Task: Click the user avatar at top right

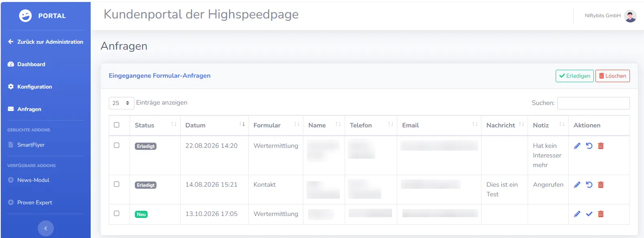Action: (630, 16)
